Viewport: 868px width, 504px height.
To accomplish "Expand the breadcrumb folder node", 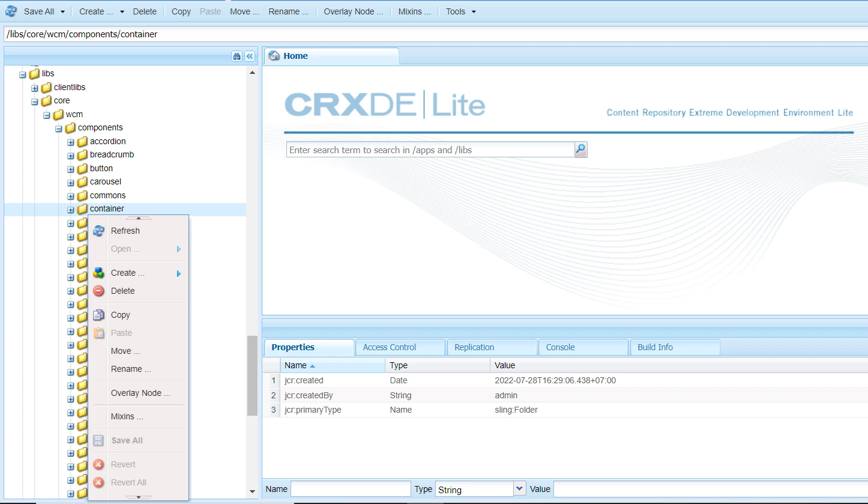I will [71, 156].
